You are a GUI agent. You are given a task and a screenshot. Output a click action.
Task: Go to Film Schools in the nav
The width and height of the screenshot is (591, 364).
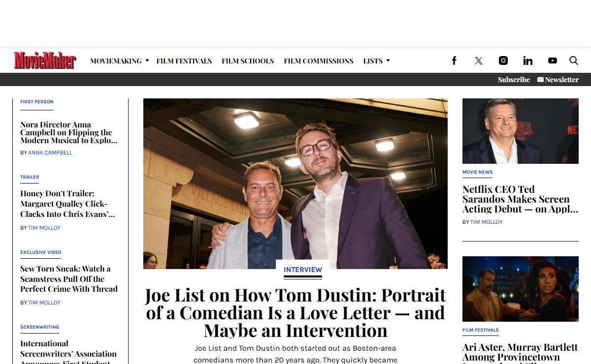[248, 61]
